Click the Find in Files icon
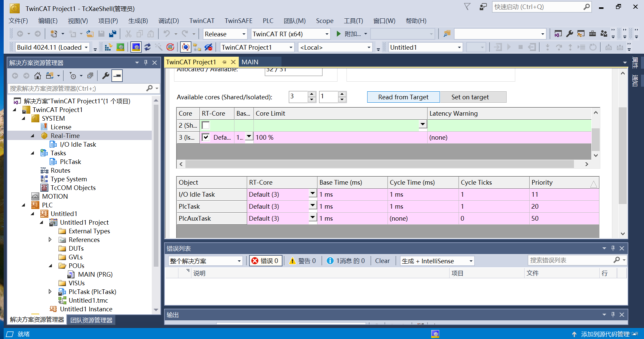The image size is (644, 339). (x=447, y=34)
